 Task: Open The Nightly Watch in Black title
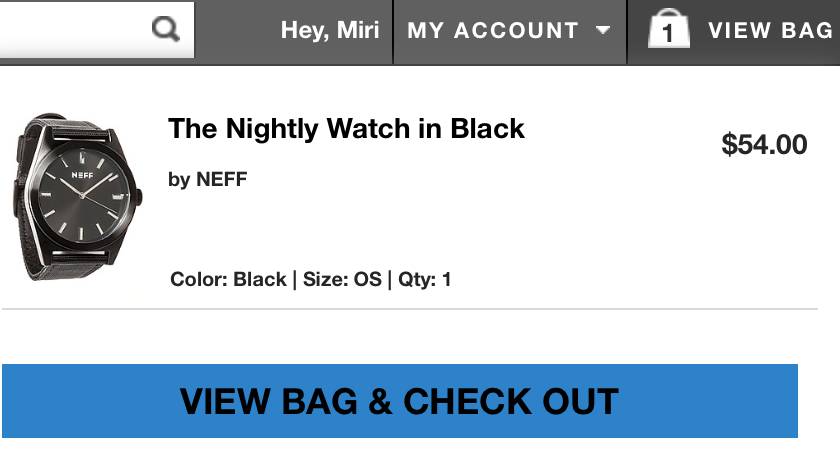coord(347,129)
